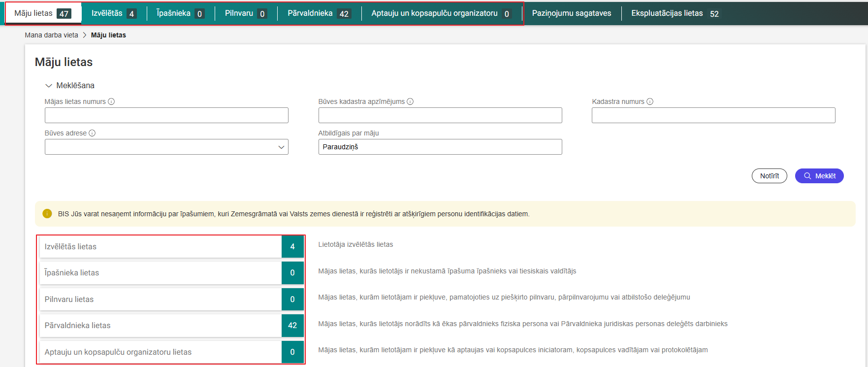The height and width of the screenshot is (367, 868).
Task: Open Aptauju un kopsapulču organizatoru tab
Action: (x=441, y=13)
